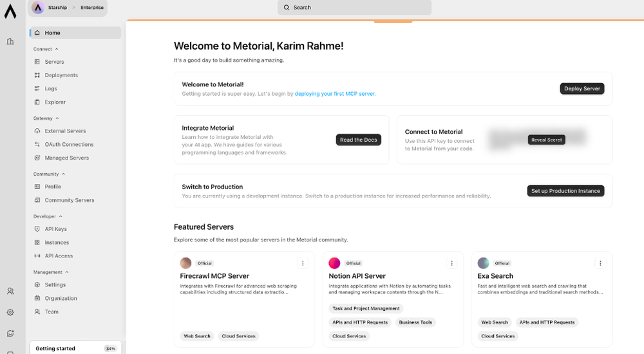Click the Settings gear icon in sidebar
Image resolution: width=644 pixels, height=354 pixels.
pyautogui.click(x=37, y=284)
